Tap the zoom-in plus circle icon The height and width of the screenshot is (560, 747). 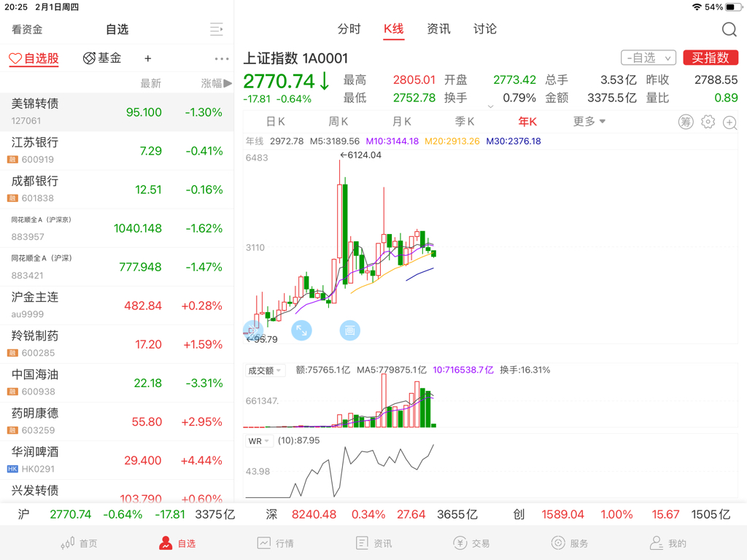[x=729, y=122]
